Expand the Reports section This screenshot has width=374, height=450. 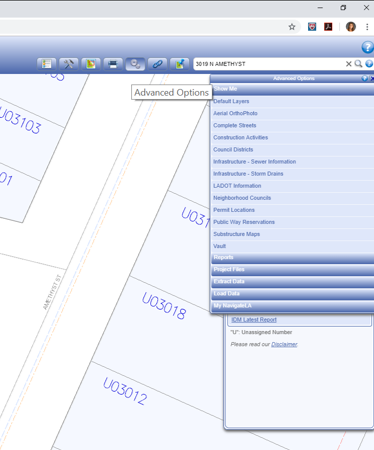coord(293,258)
